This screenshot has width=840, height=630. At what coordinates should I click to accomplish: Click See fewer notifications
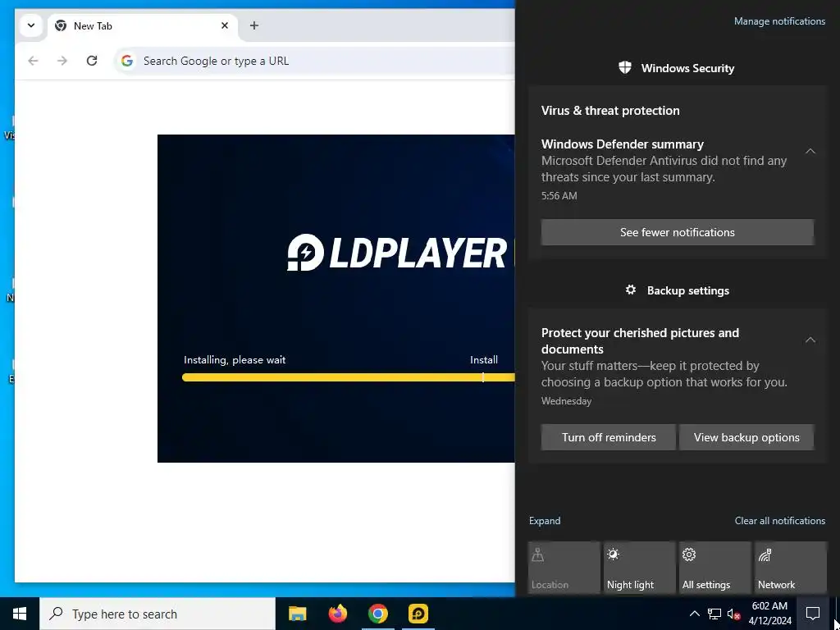click(x=677, y=232)
